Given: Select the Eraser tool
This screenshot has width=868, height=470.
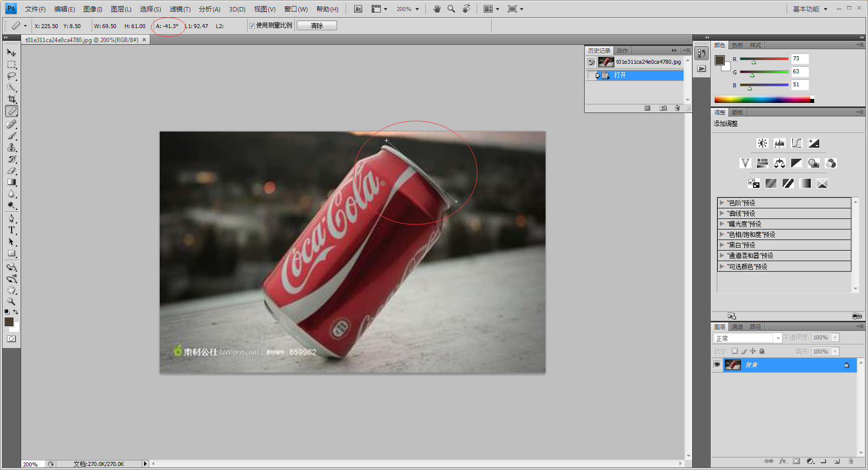Looking at the screenshot, I should click(x=12, y=171).
